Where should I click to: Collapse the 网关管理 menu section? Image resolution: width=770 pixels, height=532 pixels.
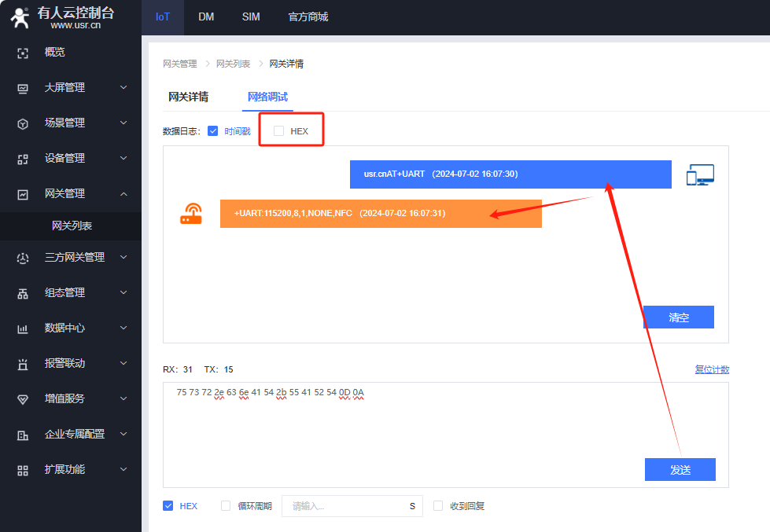pyautogui.click(x=123, y=194)
